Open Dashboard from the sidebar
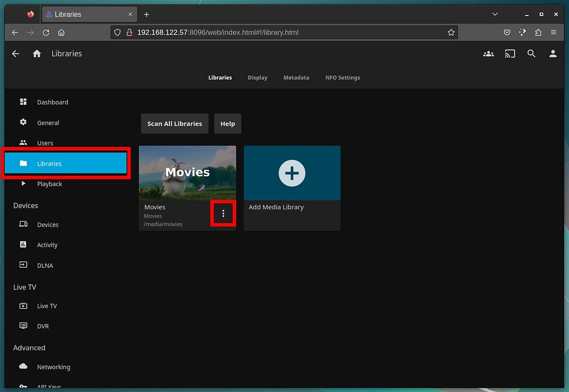 click(52, 102)
